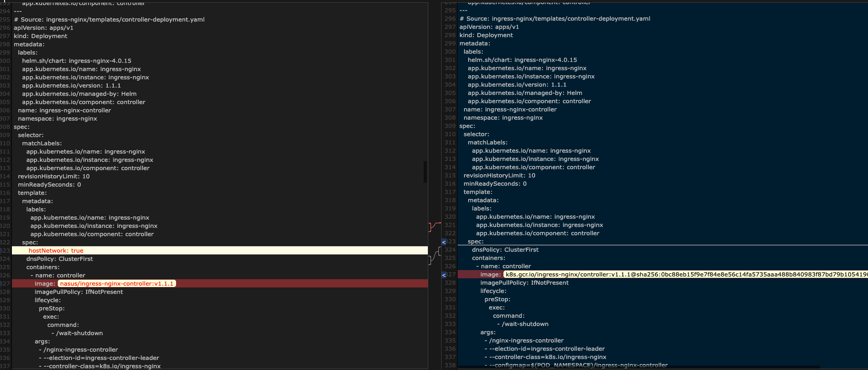Click merge arrow beside right line 327
Screen dimensions: 868x370
[x=444, y=275]
